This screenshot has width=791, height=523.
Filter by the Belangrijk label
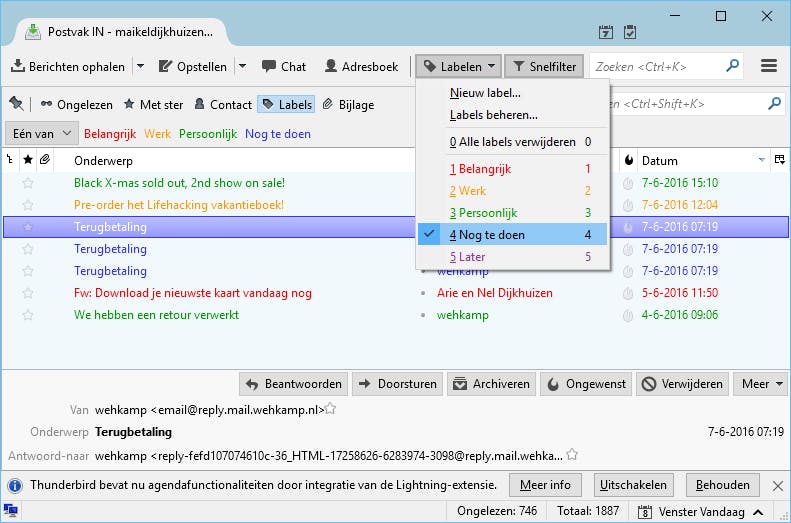tap(110, 134)
